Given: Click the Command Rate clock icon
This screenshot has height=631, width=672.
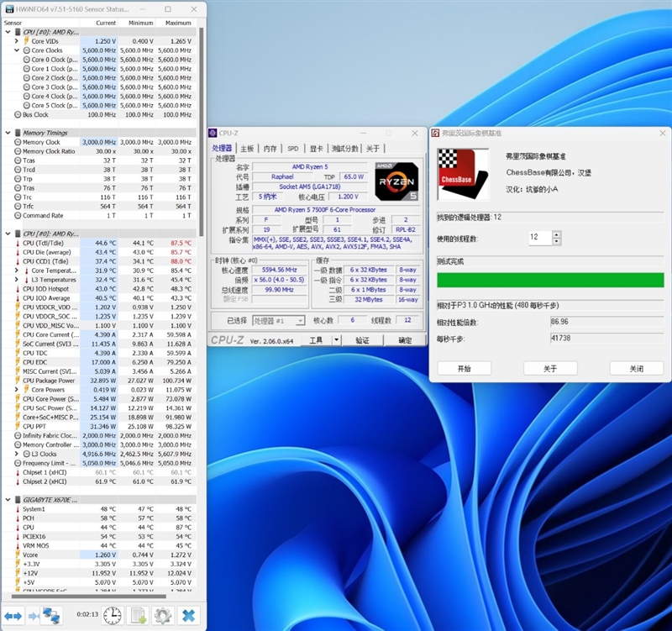Looking at the screenshot, I should pyautogui.click(x=18, y=216).
